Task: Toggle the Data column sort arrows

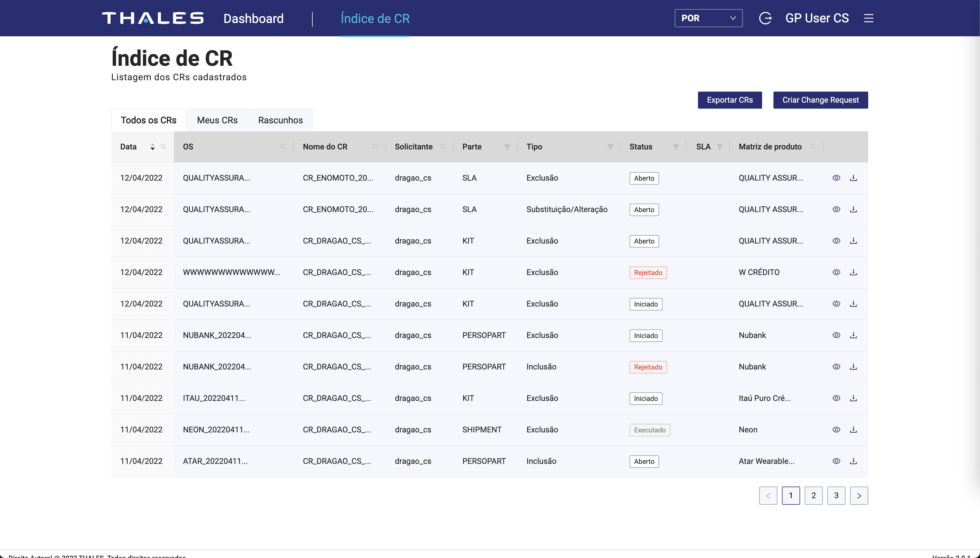Action: click(x=153, y=147)
